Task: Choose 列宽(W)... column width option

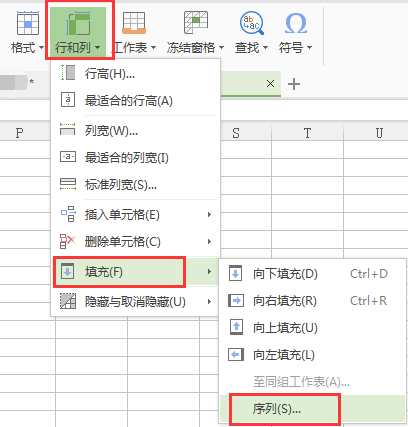Action: pyautogui.click(x=135, y=130)
